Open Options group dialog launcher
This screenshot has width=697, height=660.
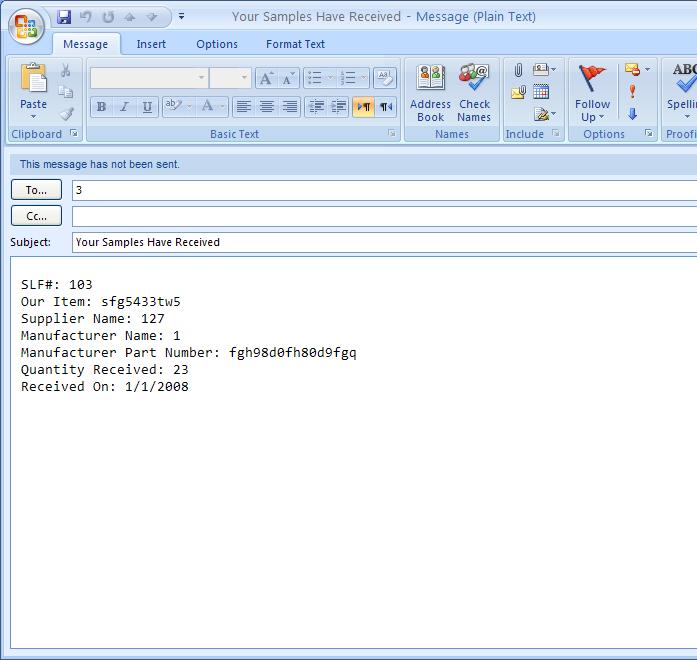point(649,133)
